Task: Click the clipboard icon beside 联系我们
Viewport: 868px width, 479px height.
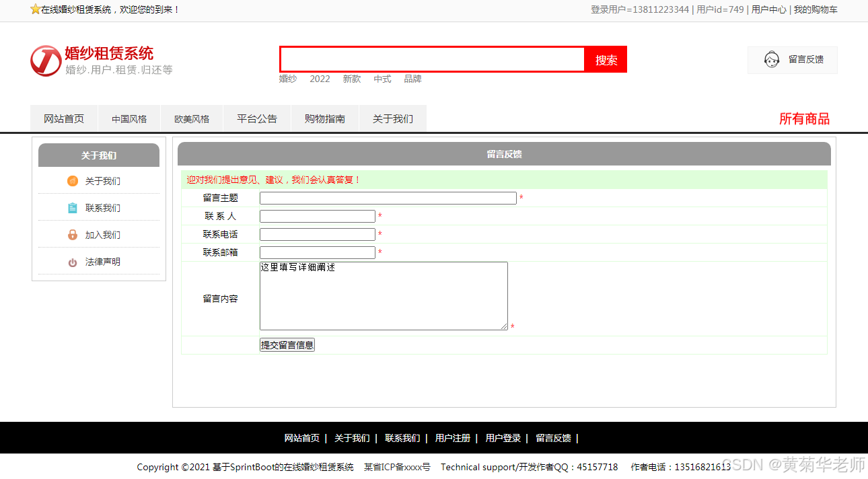Action: tap(73, 208)
